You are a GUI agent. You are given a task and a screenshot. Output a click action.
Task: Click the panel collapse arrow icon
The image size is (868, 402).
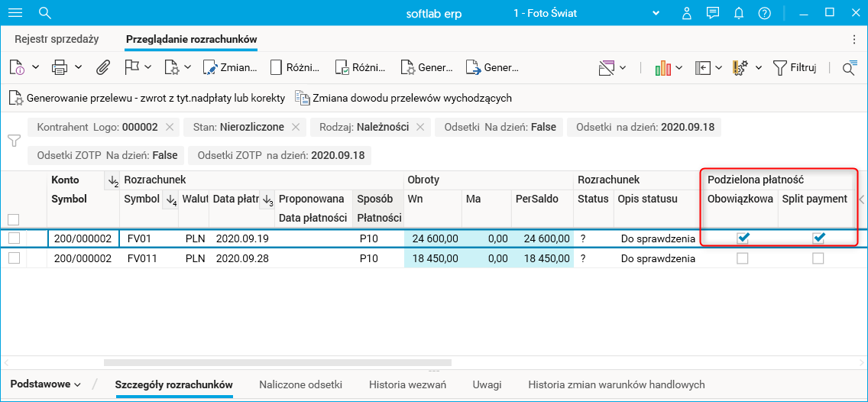coord(703,67)
